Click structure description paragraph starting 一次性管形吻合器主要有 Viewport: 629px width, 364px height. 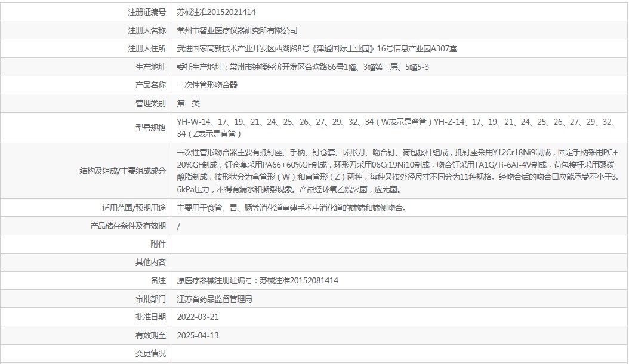tap(397, 171)
